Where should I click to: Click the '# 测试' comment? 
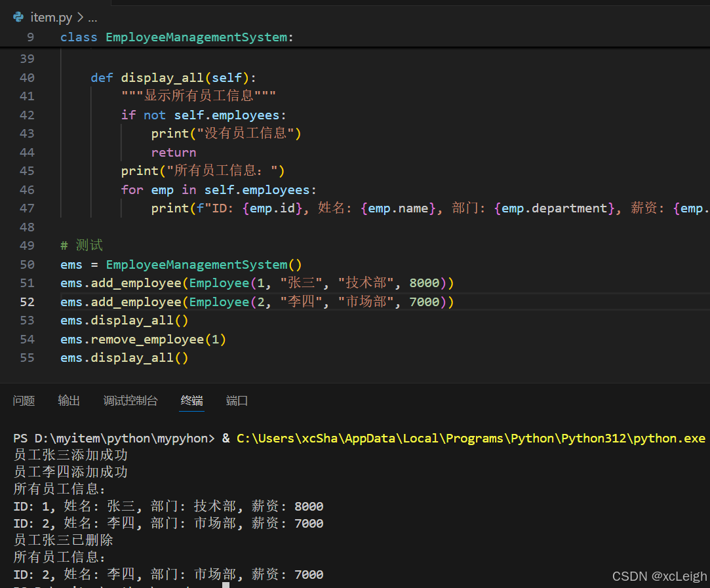pyautogui.click(x=82, y=246)
